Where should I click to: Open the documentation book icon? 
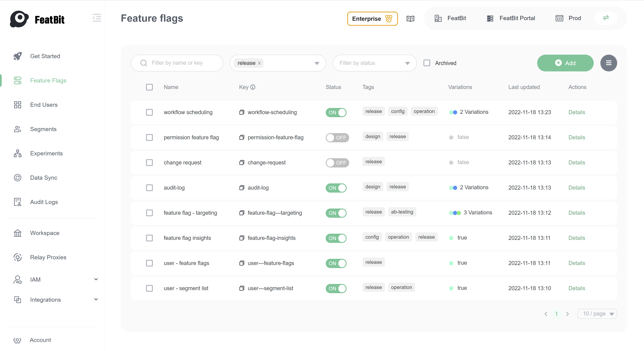[x=410, y=18]
